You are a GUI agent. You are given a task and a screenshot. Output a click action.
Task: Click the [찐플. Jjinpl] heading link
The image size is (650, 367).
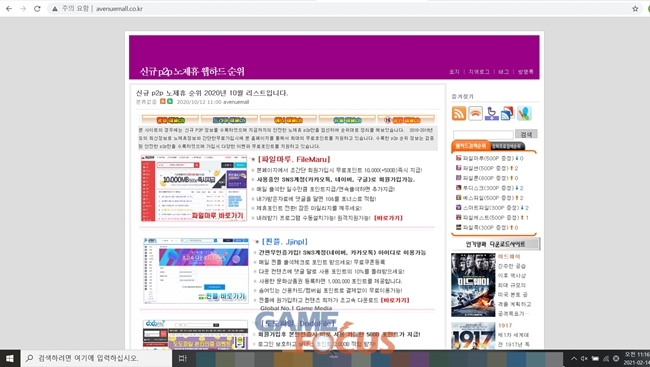point(285,242)
